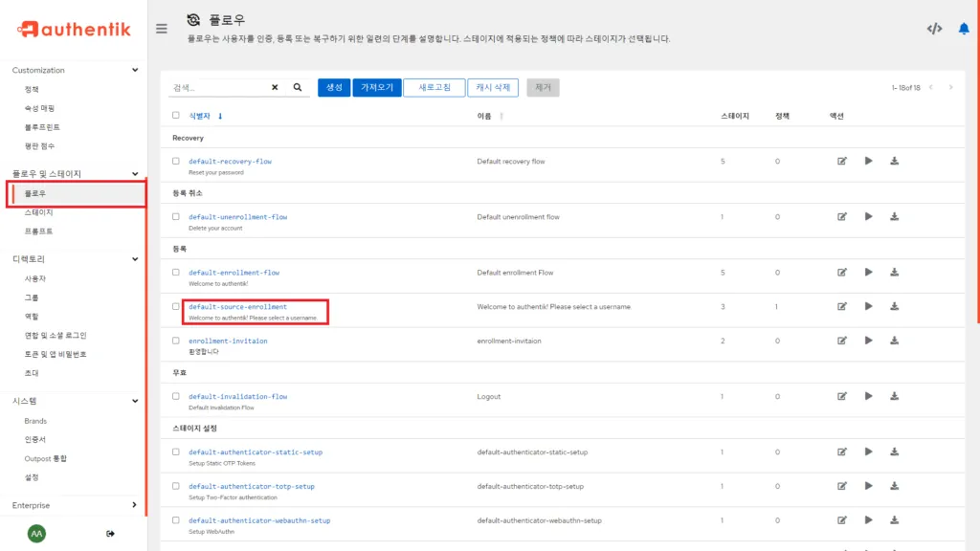This screenshot has width=980, height=551.
Task: Check the select-all checkbox in the table header
Action: tap(175, 114)
